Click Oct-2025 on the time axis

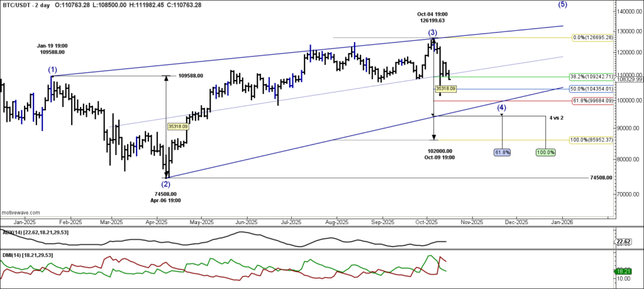coord(427,222)
